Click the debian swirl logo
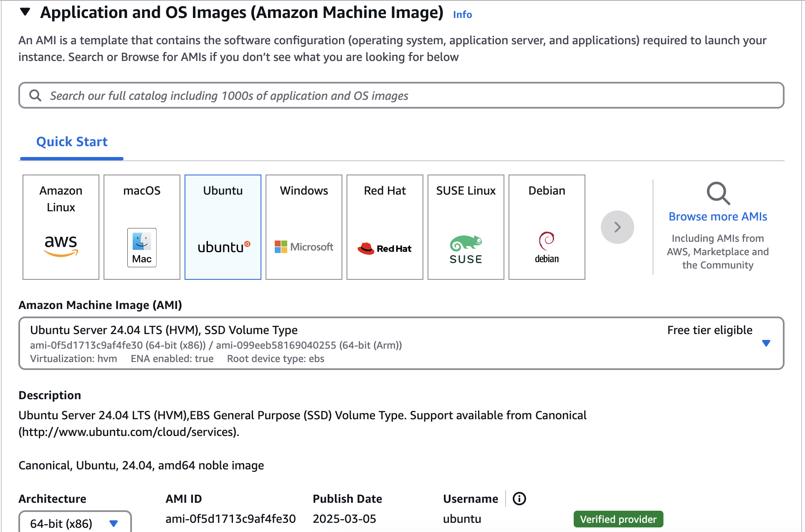The width and height of the screenshot is (805, 532). pos(547,247)
